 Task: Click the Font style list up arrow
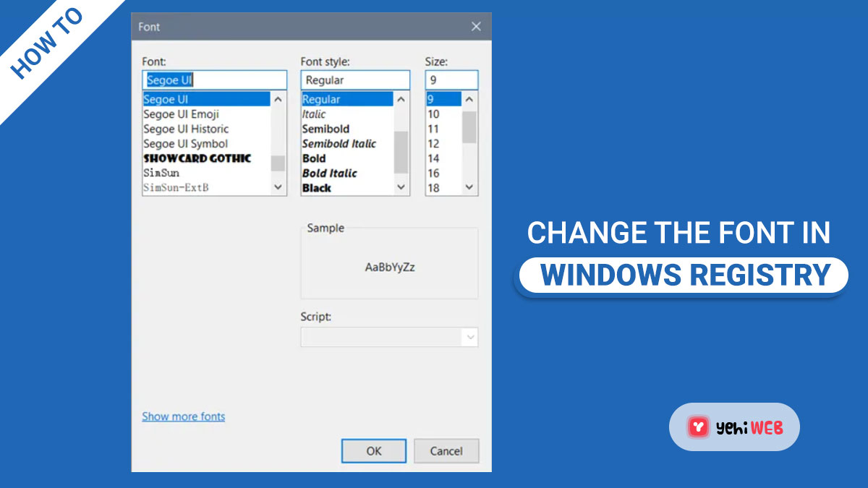click(x=400, y=99)
